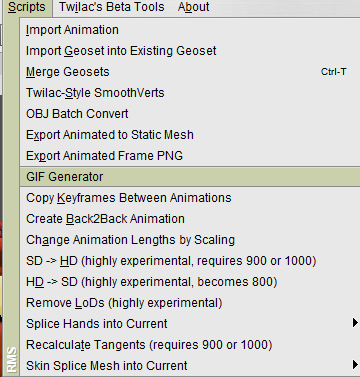Open the About menu
Screen dimensions: 360x377
coord(194,7)
